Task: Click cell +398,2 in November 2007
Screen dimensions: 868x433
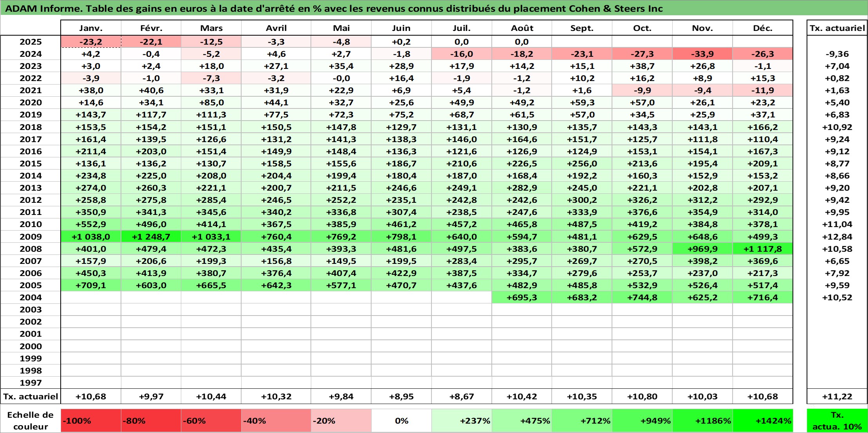Action: pyautogui.click(x=702, y=261)
